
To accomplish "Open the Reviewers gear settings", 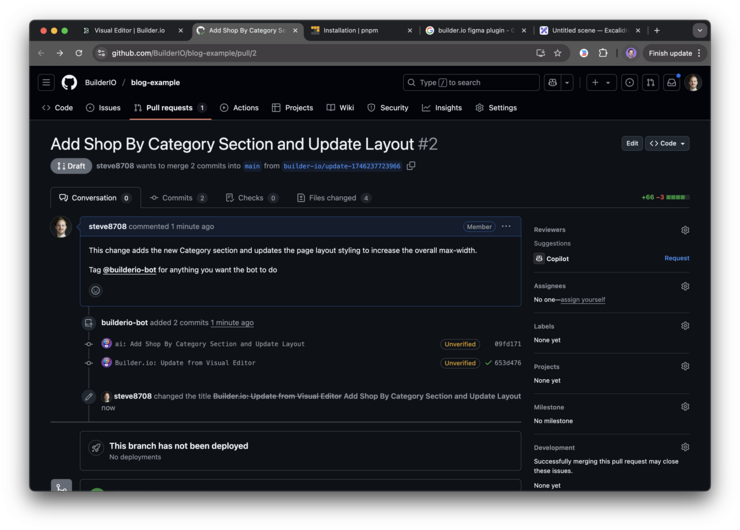I will (x=685, y=230).
